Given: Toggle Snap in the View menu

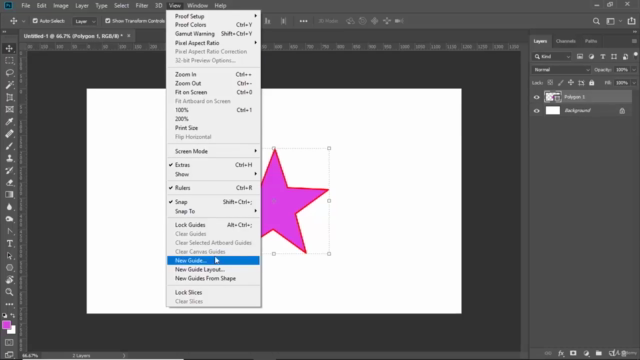Looking at the screenshot, I should click(213, 202).
